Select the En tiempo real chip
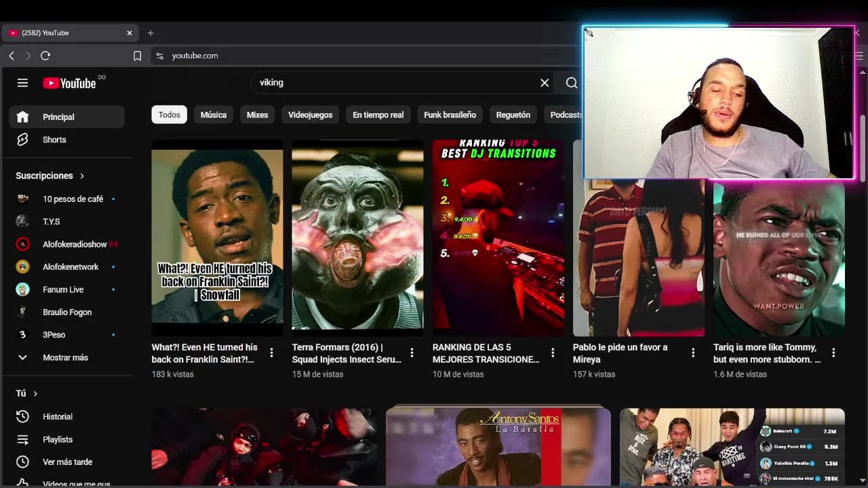The height and width of the screenshot is (488, 868). coord(378,115)
